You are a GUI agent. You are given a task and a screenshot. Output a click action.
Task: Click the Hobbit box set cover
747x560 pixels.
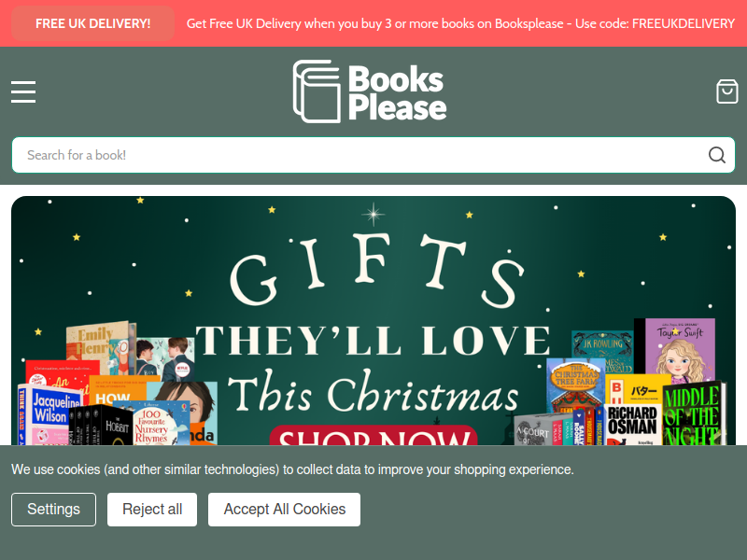101,426
